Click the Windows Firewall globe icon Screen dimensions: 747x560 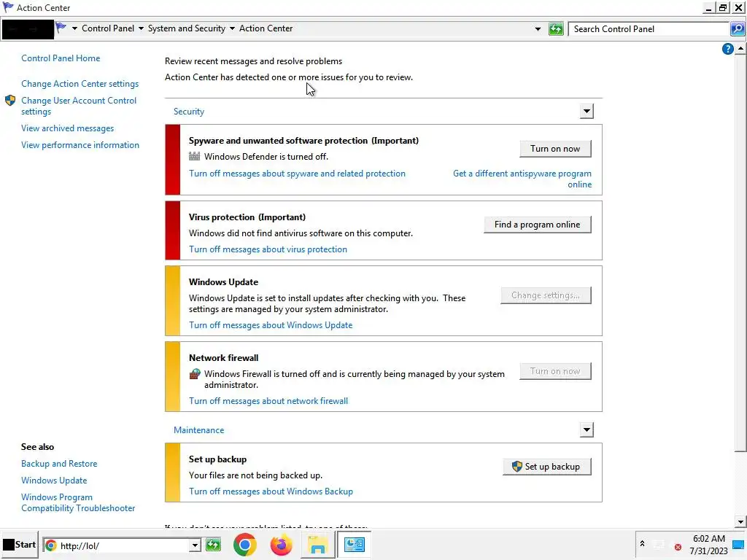coord(194,374)
